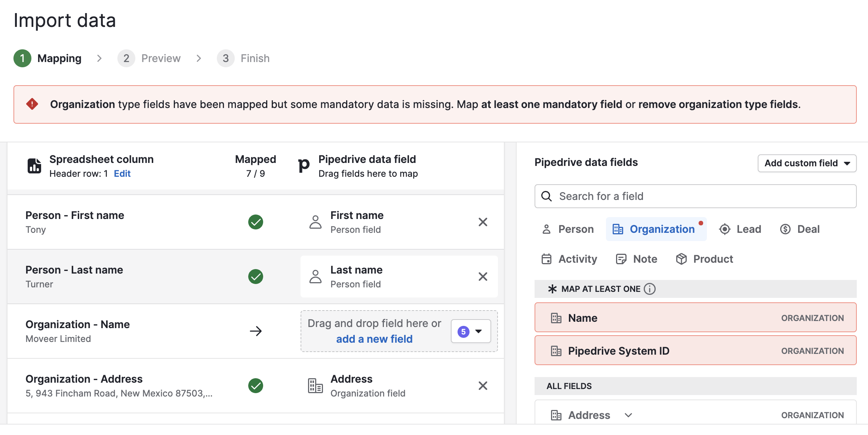
Task: Open the Deal field category icon
Action: click(785, 229)
